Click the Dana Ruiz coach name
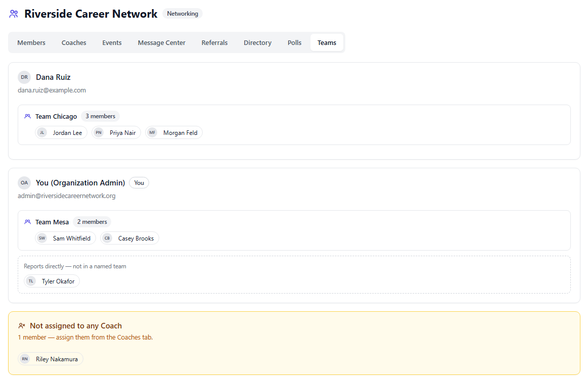Viewport: 588px width, 383px height. pos(53,77)
